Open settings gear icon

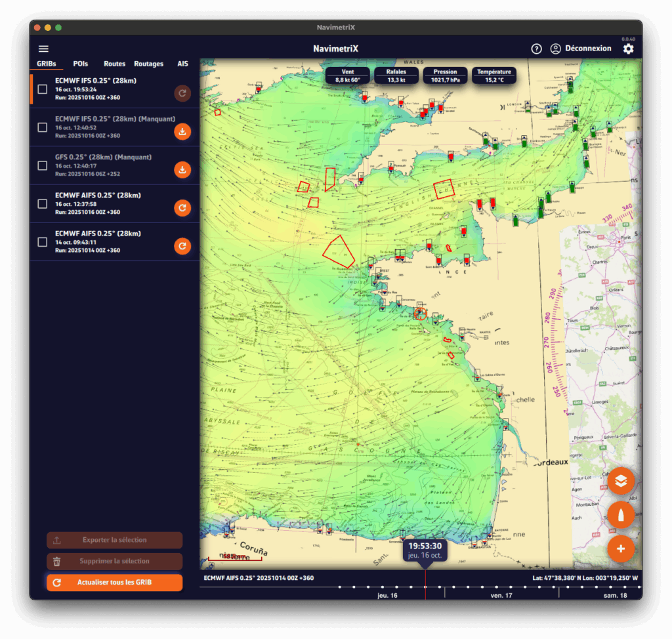pos(628,49)
